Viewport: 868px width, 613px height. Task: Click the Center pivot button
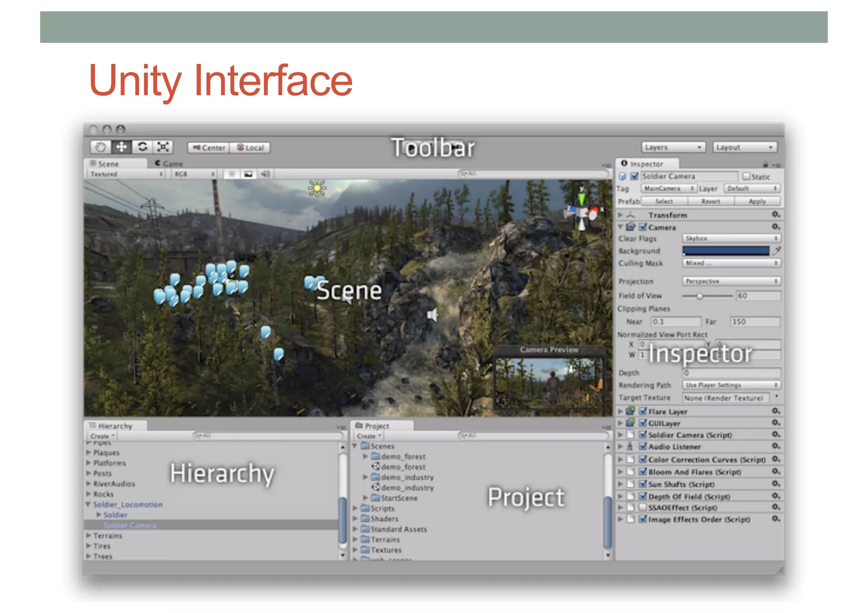209,147
